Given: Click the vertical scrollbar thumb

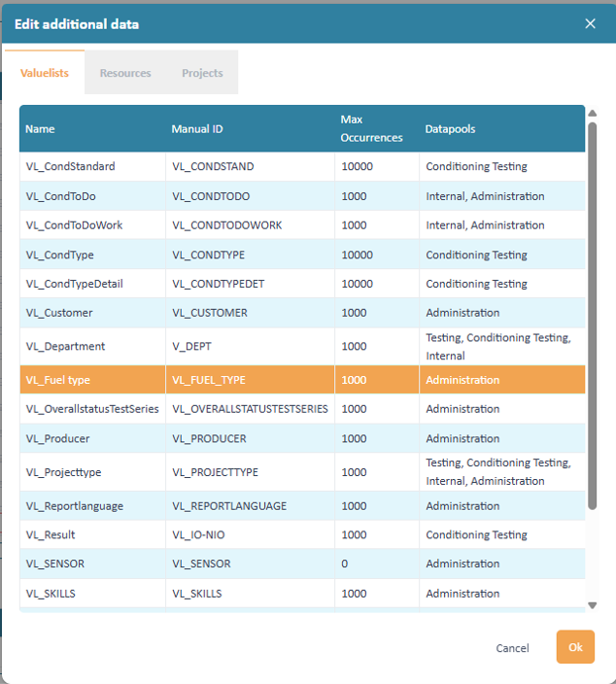Looking at the screenshot, I should coord(592,316).
